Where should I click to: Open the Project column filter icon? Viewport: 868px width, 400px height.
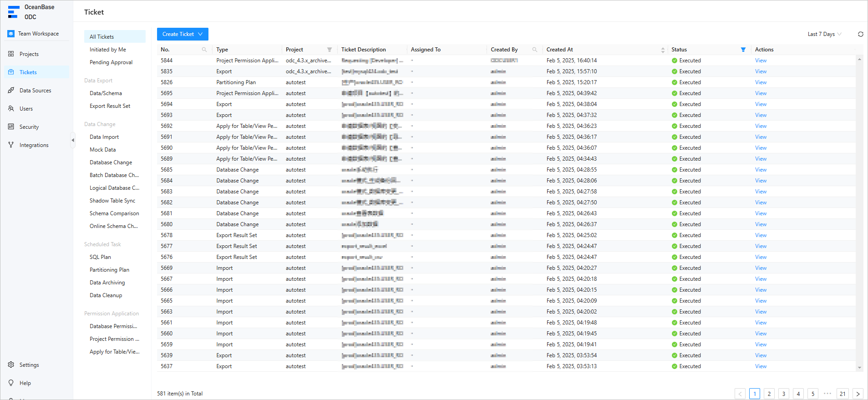pyautogui.click(x=329, y=50)
